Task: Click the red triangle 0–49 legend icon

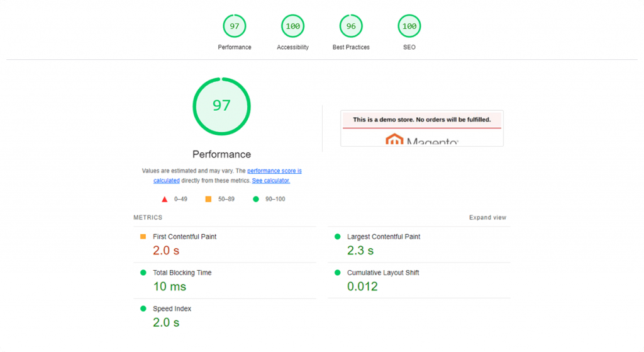Action: (165, 199)
